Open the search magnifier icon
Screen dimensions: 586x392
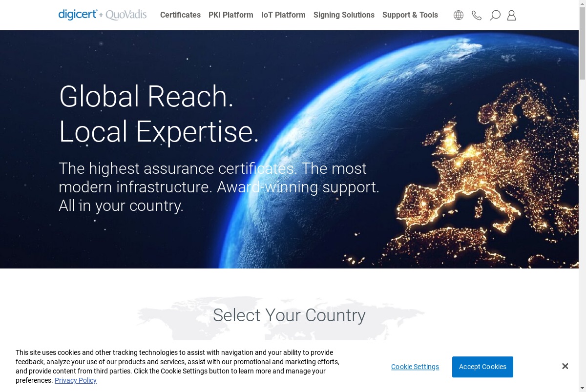click(495, 15)
